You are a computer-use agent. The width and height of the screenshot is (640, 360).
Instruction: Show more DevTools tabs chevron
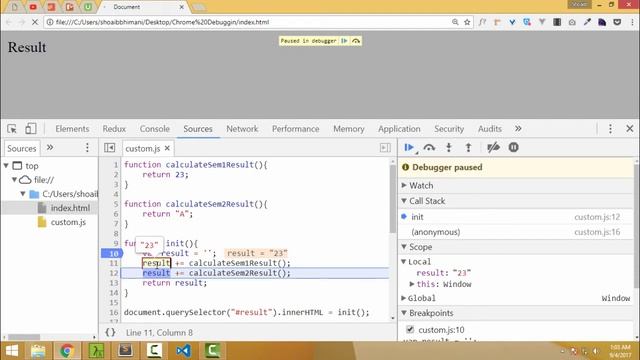coord(518,129)
